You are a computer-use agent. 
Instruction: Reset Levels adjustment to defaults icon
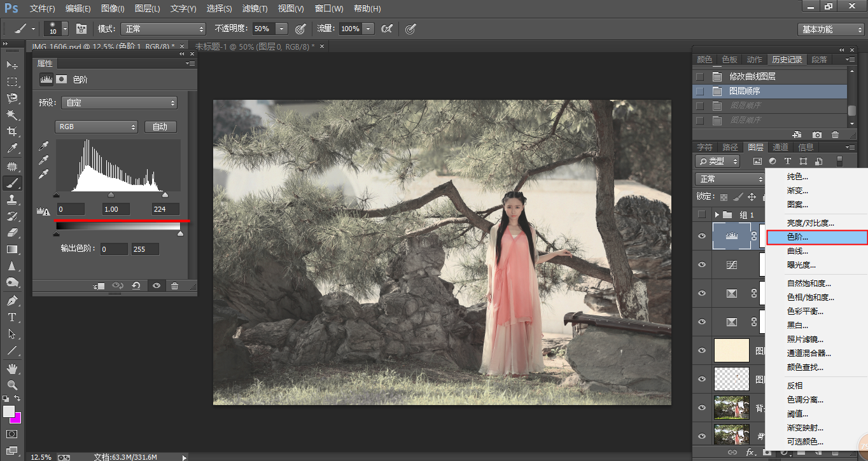click(x=136, y=286)
